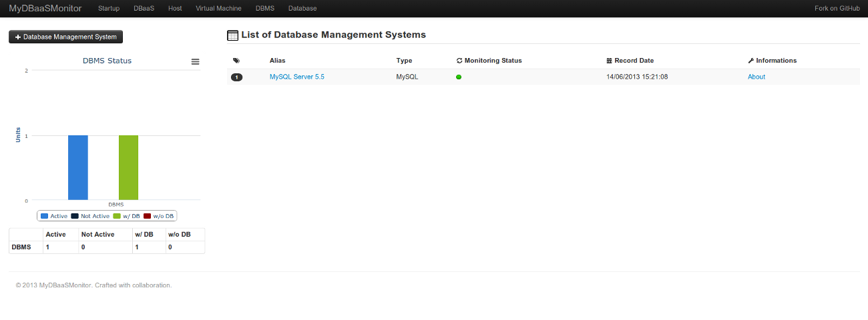The width and height of the screenshot is (868, 320).
Task: Click the calendar icon beside Record Date
Action: pos(609,61)
